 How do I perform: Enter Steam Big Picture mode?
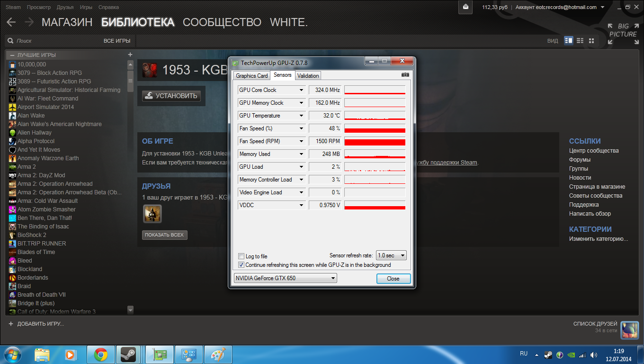coord(623,34)
